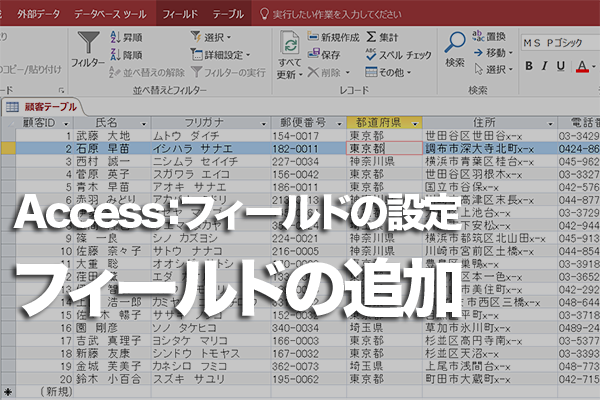Click the 東京都 cell in row 2
The width and height of the screenshot is (600, 400).
(385, 149)
